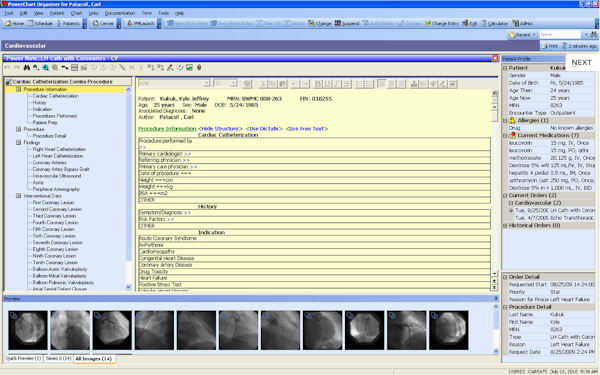Launch PMLaunch from the toolbar
Viewport: 600px width, 375px height.
(140, 24)
